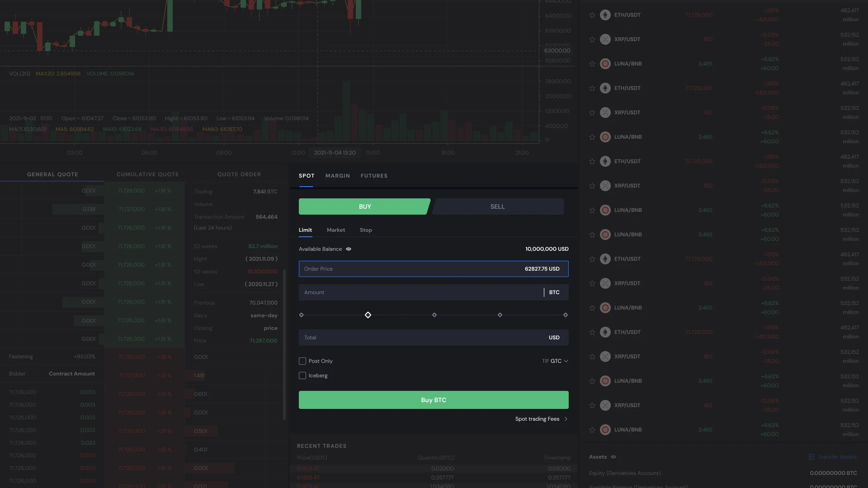868x488 pixels.
Task: Click the Transfer Assets icon
Action: pyautogui.click(x=811, y=457)
